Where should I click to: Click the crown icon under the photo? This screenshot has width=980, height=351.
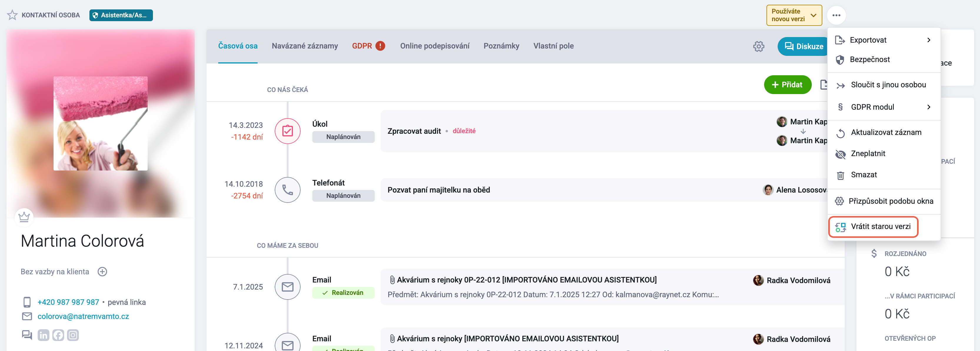(24, 217)
